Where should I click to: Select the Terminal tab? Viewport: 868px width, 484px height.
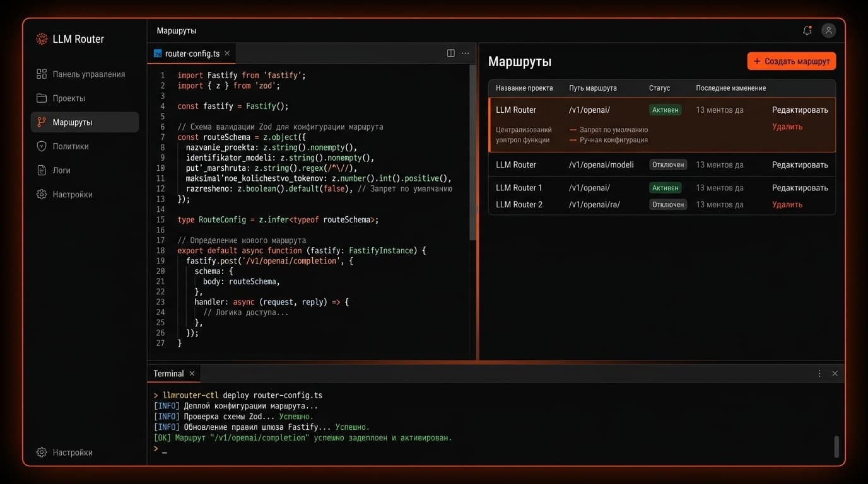tap(168, 374)
